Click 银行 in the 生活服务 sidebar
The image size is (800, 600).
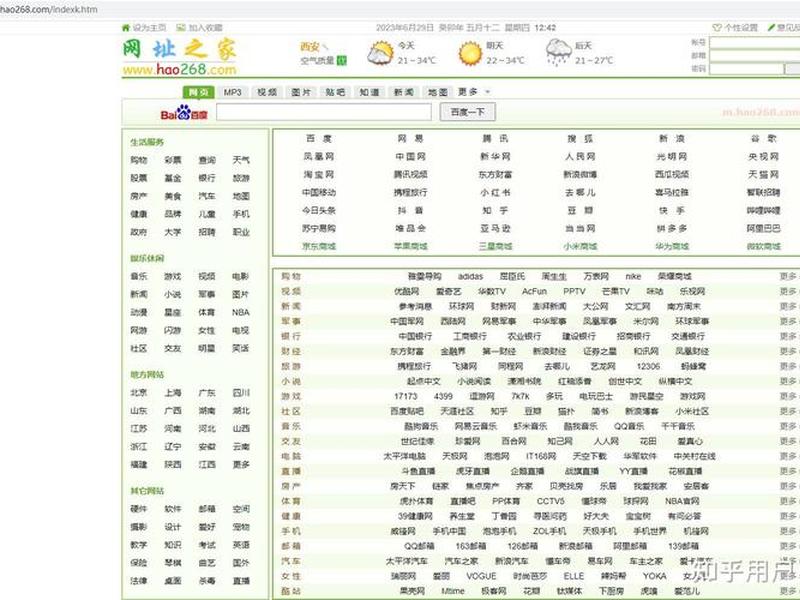click(207, 178)
